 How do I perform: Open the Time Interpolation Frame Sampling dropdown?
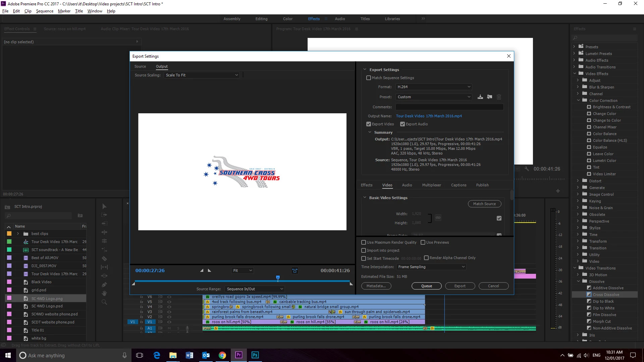431,267
